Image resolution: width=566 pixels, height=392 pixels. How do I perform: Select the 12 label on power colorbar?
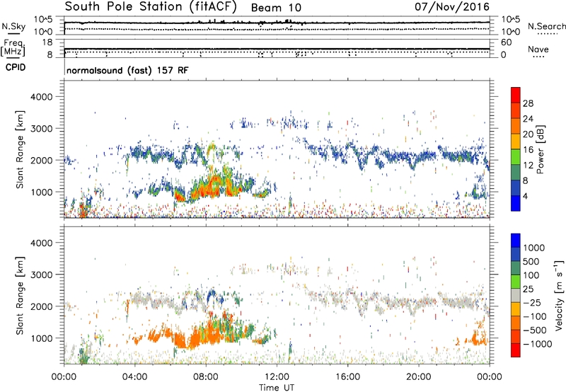click(528, 166)
